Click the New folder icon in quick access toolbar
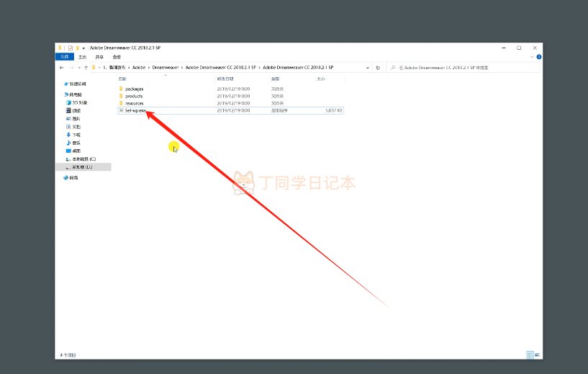588x374 pixels. 78,48
